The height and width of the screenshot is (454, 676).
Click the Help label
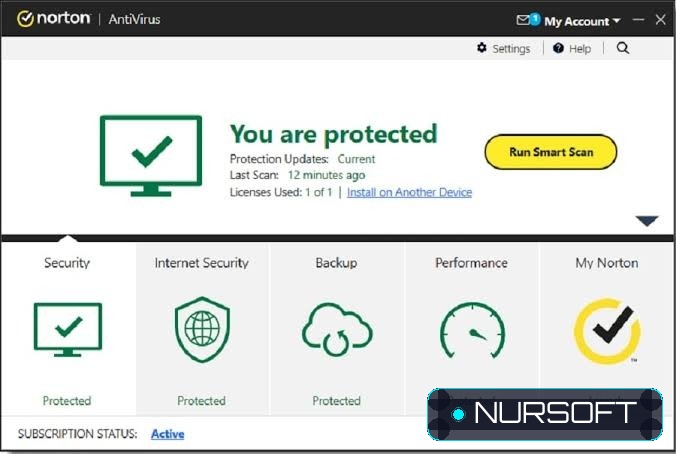coord(580,49)
